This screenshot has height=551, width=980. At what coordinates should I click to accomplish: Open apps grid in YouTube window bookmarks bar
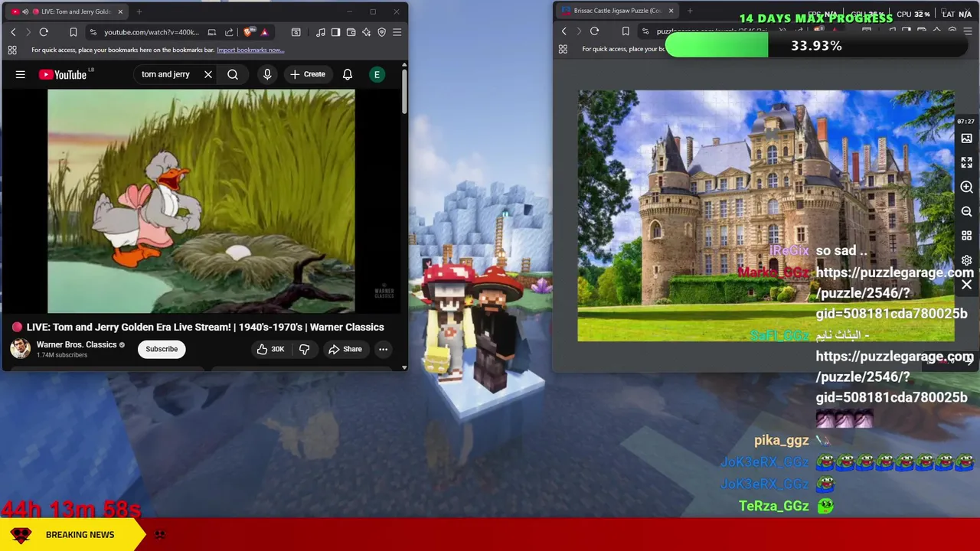click(x=12, y=50)
